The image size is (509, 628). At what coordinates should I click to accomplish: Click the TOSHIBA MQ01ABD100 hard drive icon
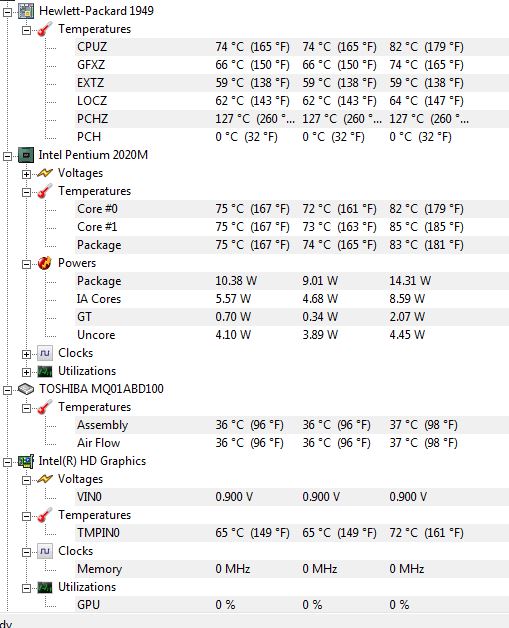click(26, 389)
